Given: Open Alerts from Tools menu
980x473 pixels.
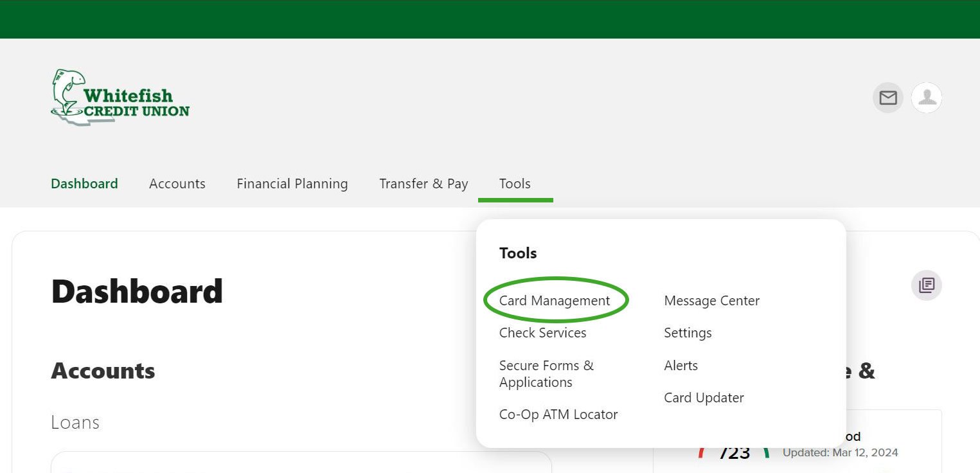Looking at the screenshot, I should (x=681, y=366).
